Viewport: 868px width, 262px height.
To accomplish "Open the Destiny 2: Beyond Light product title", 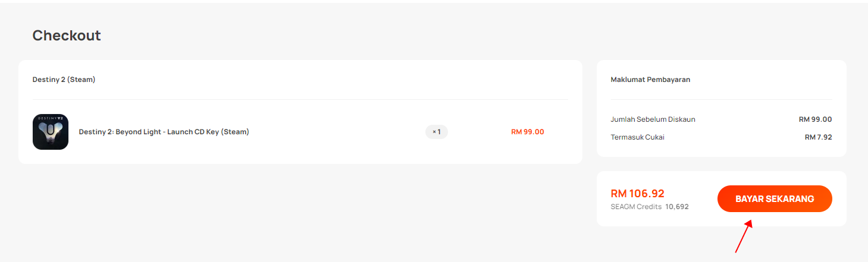I will click(164, 132).
